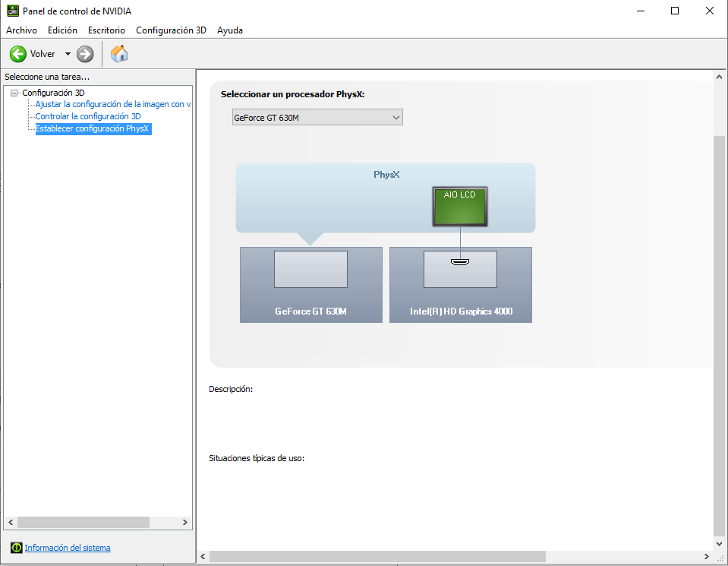Open Ajustar la configuración de la imagen

pos(113,104)
